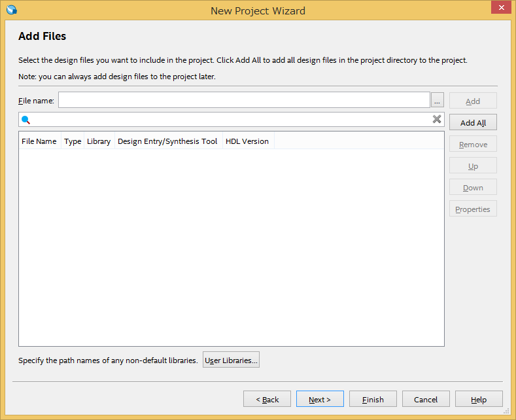Open file browser with the ellipsis button
516x420 pixels.
(x=438, y=100)
